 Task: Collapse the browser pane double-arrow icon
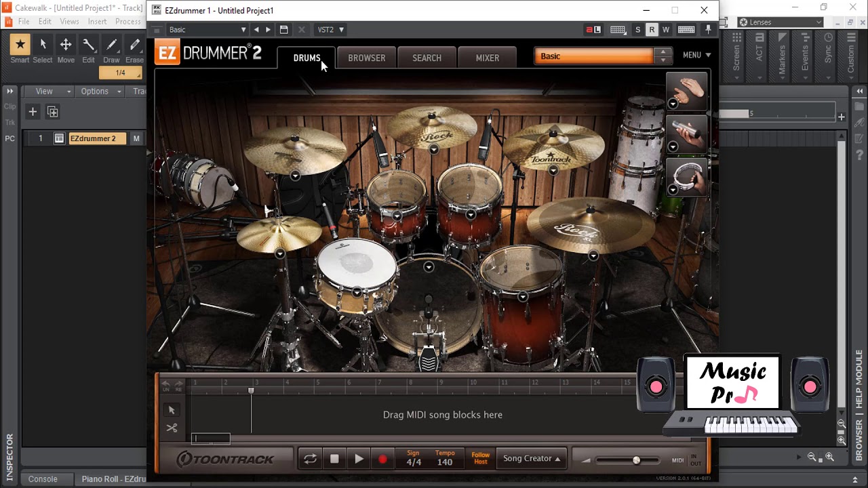click(x=860, y=91)
